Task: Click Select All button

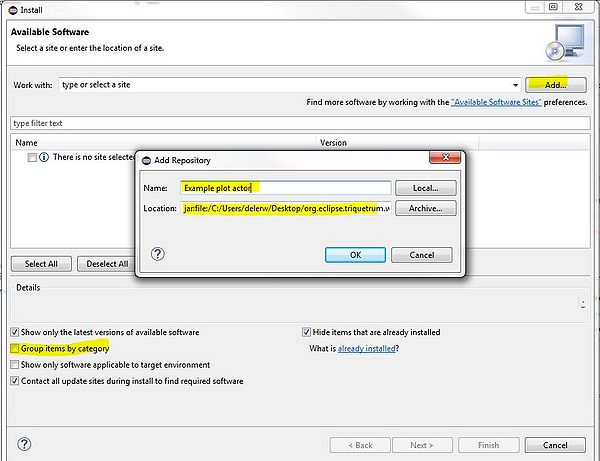Action: tap(41, 264)
